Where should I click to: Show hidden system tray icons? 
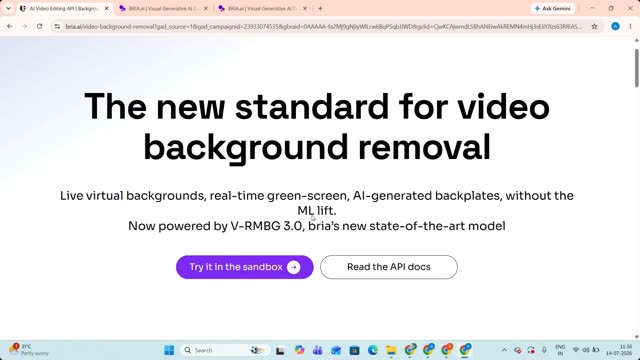(504, 350)
